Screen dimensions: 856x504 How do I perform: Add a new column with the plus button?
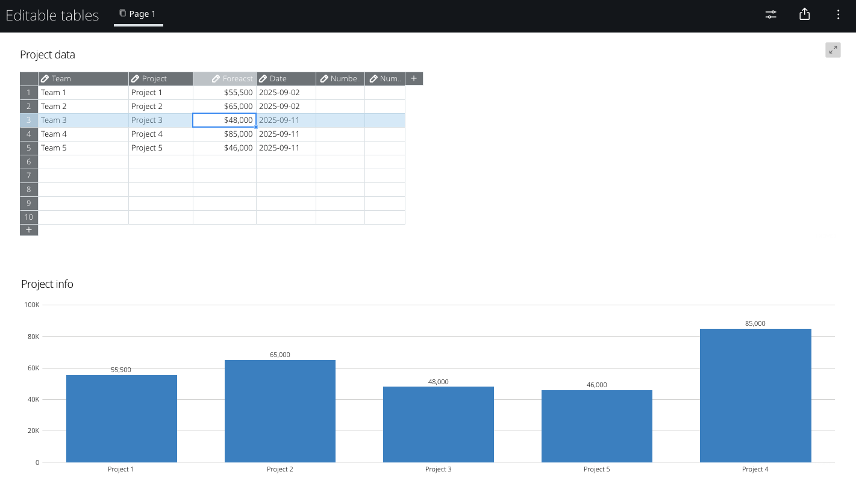[414, 79]
